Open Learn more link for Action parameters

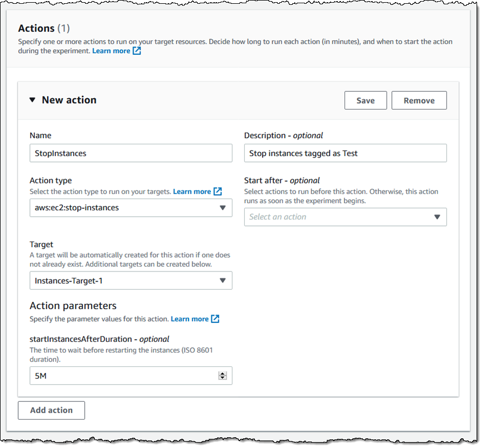[x=189, y=319]
